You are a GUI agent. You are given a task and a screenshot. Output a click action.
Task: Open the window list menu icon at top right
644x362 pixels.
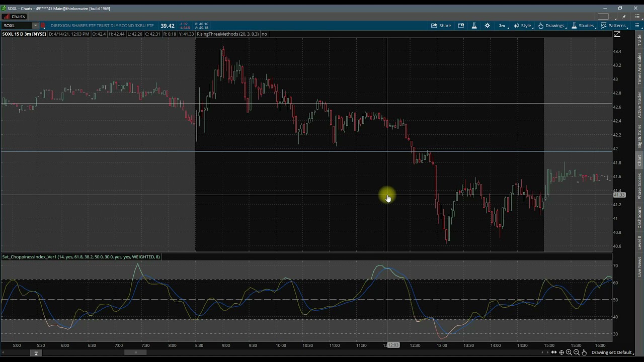click(x=637, y=17)
